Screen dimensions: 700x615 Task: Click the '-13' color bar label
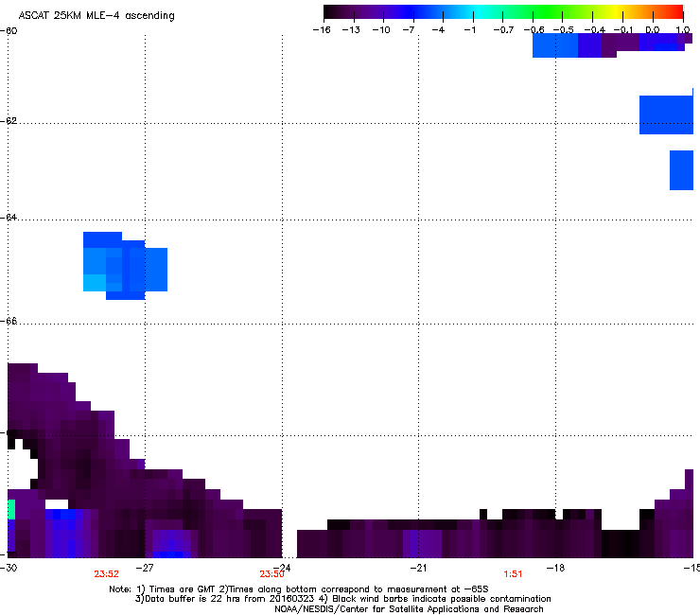pos(351,30)
